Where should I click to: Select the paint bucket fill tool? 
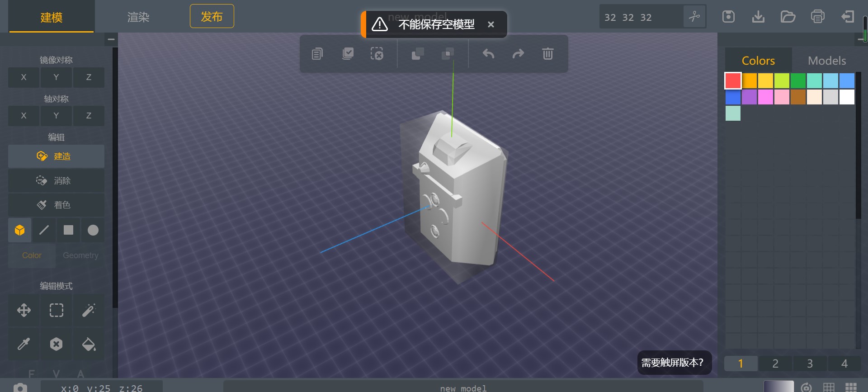pyautogui.click(x=89, y=344)
